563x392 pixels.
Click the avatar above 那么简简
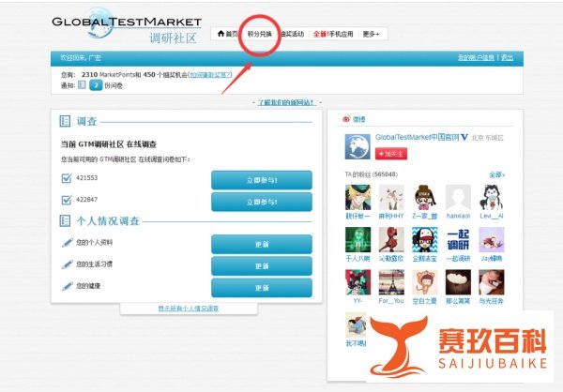pyautogui.click(x=458, y=282)
